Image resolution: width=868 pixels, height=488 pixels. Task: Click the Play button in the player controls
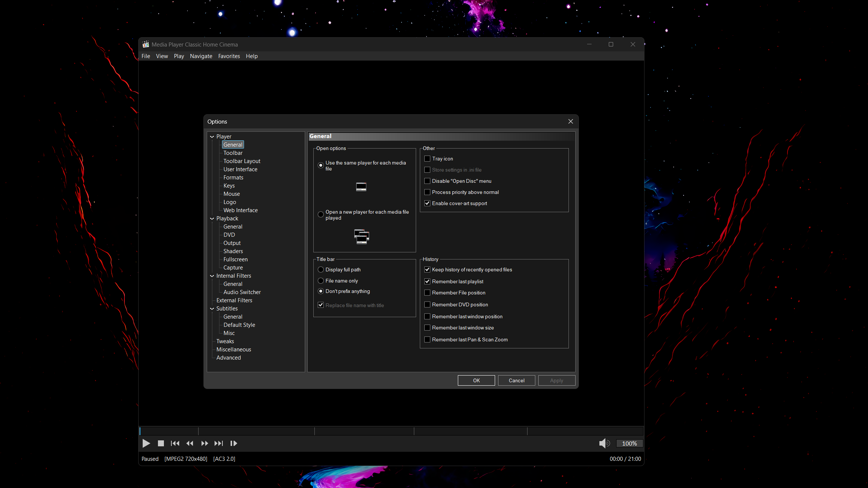[x=146, y=443]
